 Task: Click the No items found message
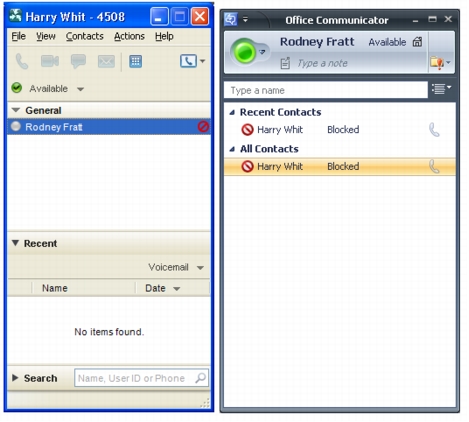(x=109, y=332)
